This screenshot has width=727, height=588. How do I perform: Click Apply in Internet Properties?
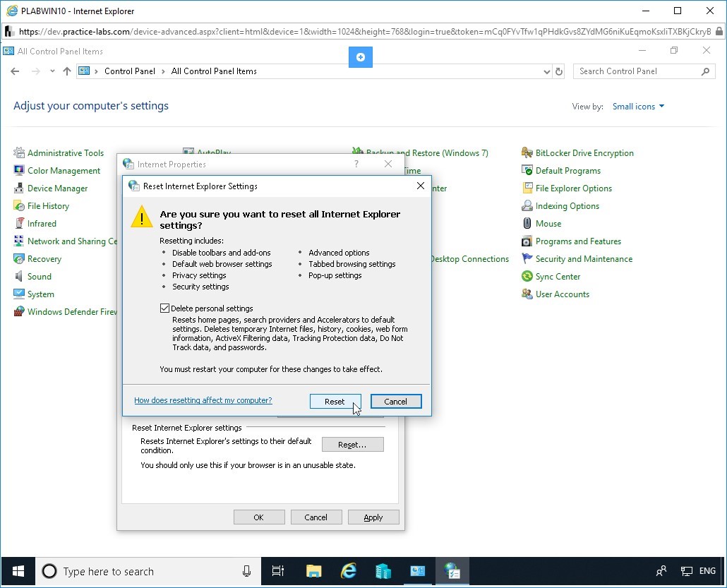373,517
